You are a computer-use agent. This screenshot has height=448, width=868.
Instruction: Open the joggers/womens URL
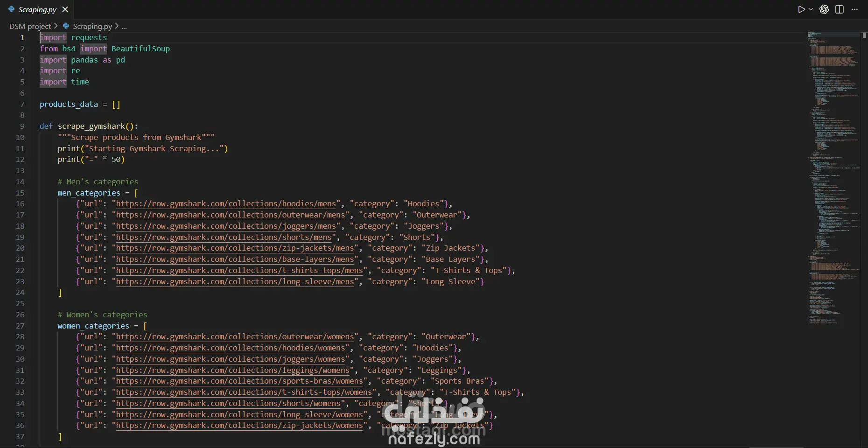[231, 359]
